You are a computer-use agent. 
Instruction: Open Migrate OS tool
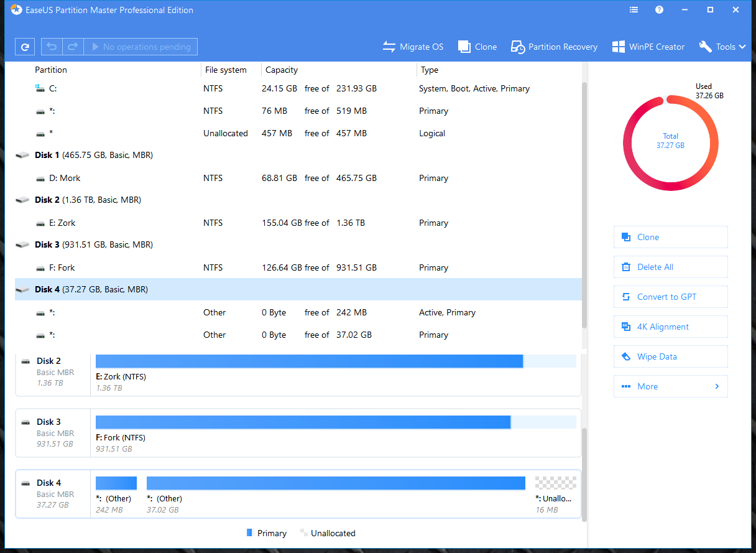click(x=413, y=47)
